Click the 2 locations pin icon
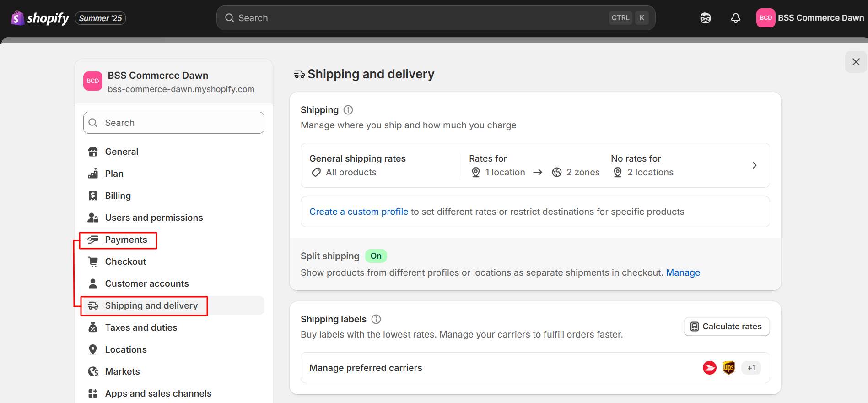The image size is (868, 403). pyautogui.click(x=618, y=173)
